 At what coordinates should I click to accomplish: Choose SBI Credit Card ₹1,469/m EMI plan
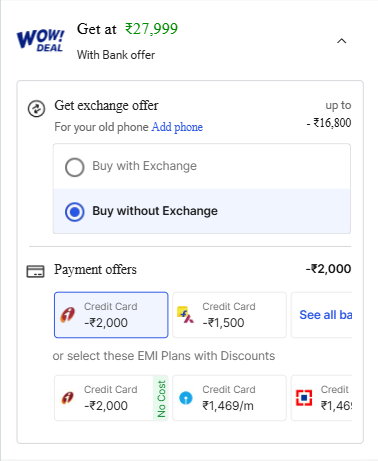click(229, 398)
